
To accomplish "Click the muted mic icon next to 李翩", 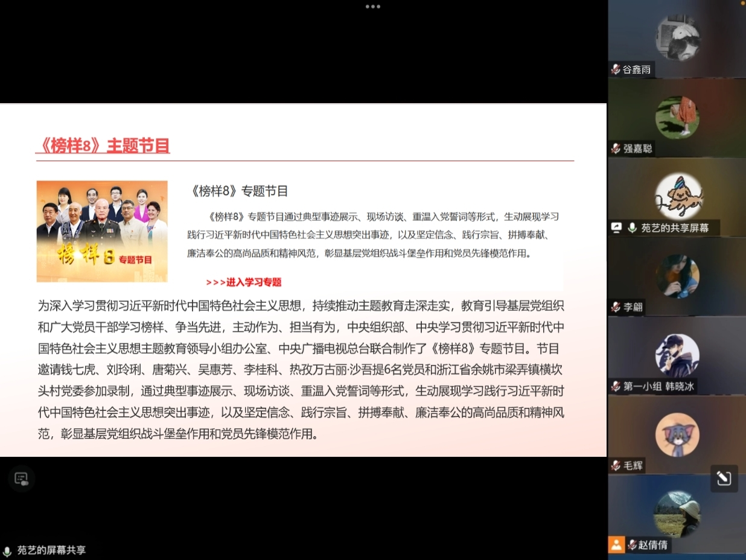I will coord(616,307).
